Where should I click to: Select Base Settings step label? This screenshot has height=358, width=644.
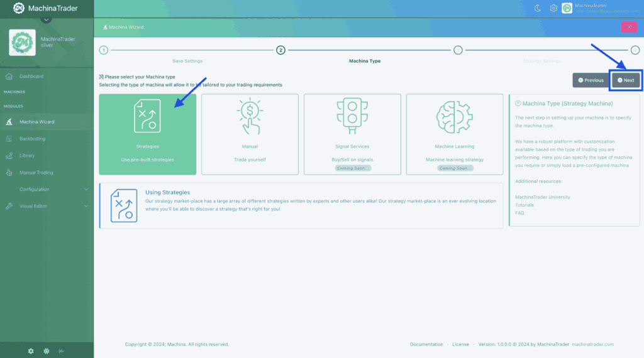click(x=187, y=61)
